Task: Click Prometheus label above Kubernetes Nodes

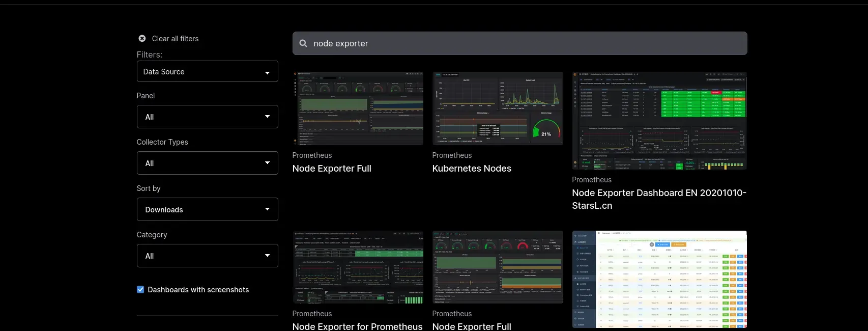Action: 452,155
